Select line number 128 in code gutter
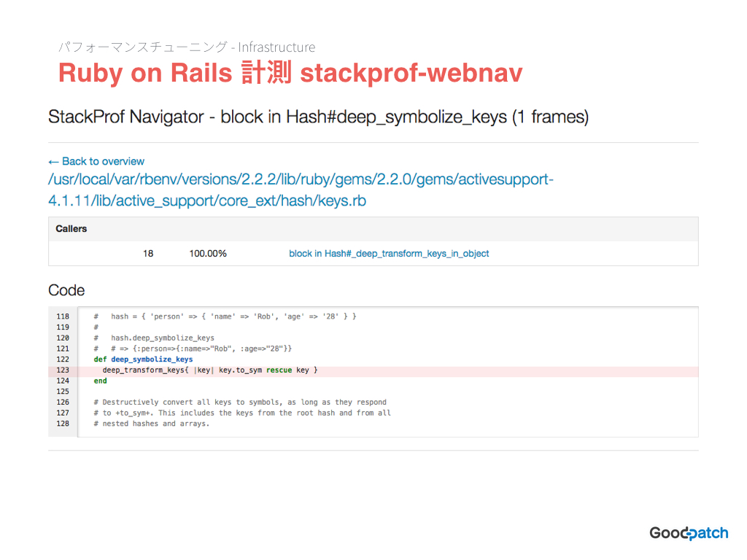 click(x=63, y=424)
